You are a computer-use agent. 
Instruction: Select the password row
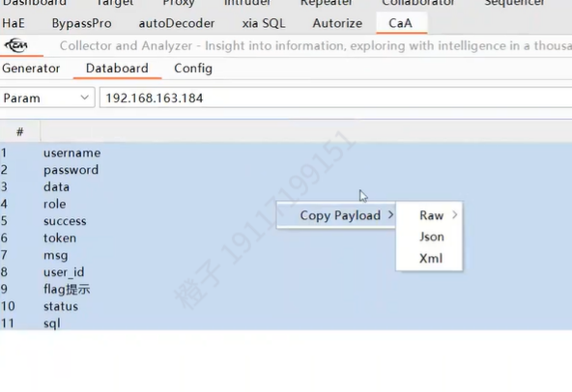tap(286, 170)
